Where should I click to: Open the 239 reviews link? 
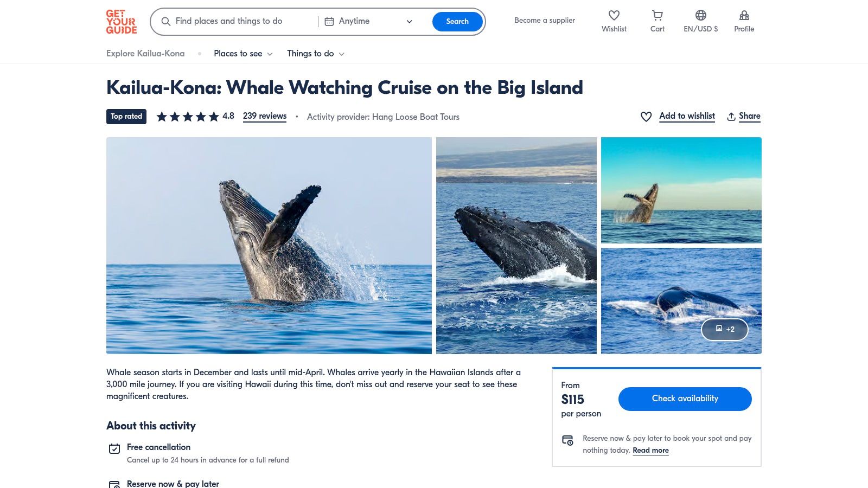[x=265, y=116]
